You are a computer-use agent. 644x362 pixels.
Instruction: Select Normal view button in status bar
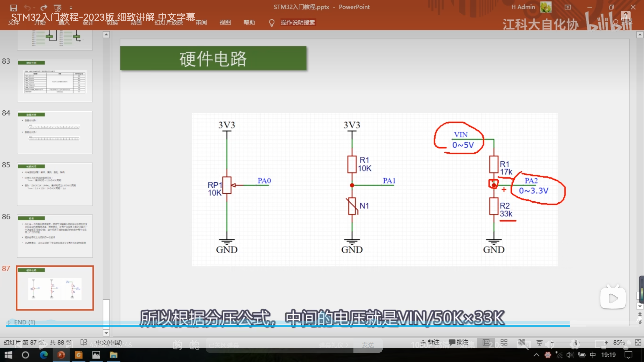486,342
